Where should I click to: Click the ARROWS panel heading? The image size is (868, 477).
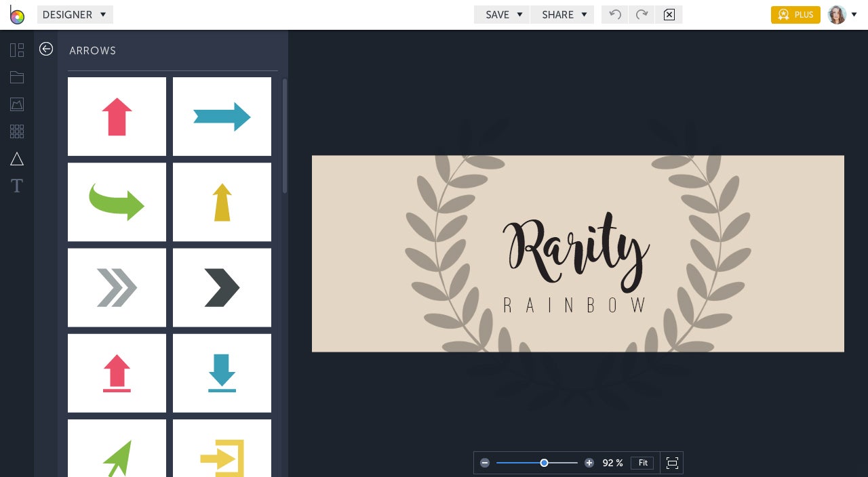(x=92, y=51)
